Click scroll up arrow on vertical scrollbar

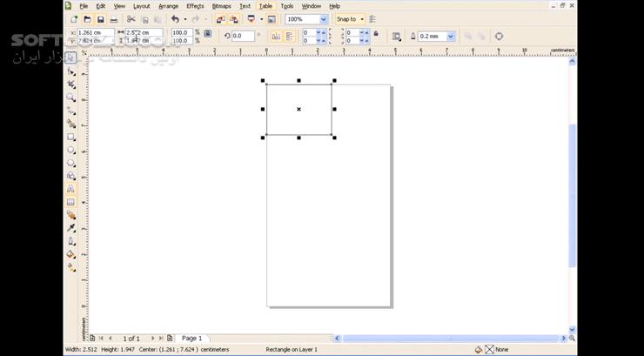click(x=573, y=62)
